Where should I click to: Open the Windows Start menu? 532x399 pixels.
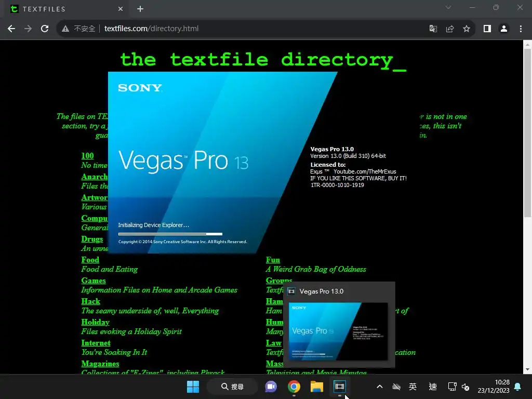coord(193,387)
